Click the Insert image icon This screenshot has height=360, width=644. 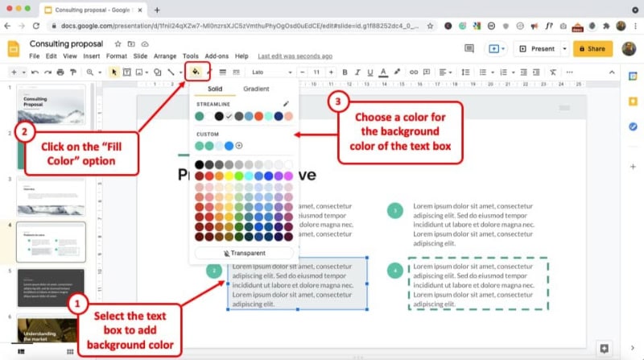click(139, 72)
